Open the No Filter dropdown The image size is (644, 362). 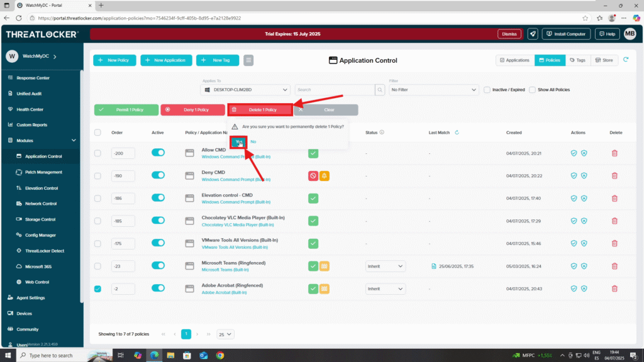(x=434, y=89)
